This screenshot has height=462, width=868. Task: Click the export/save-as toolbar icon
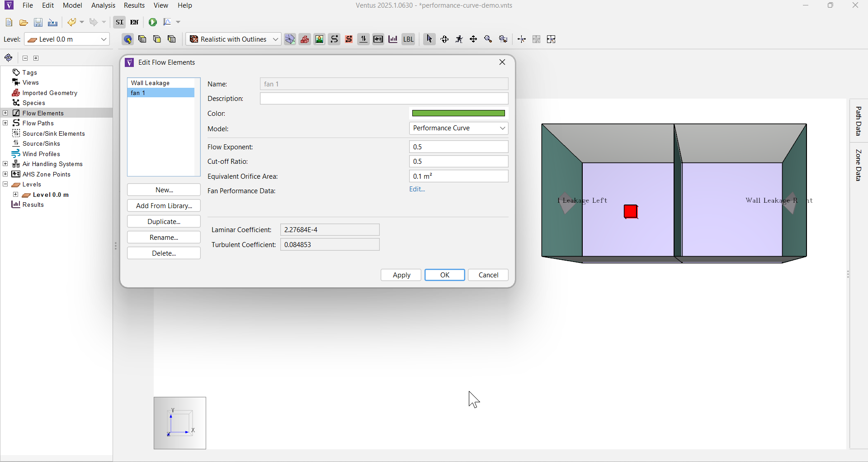pos(53,22)
